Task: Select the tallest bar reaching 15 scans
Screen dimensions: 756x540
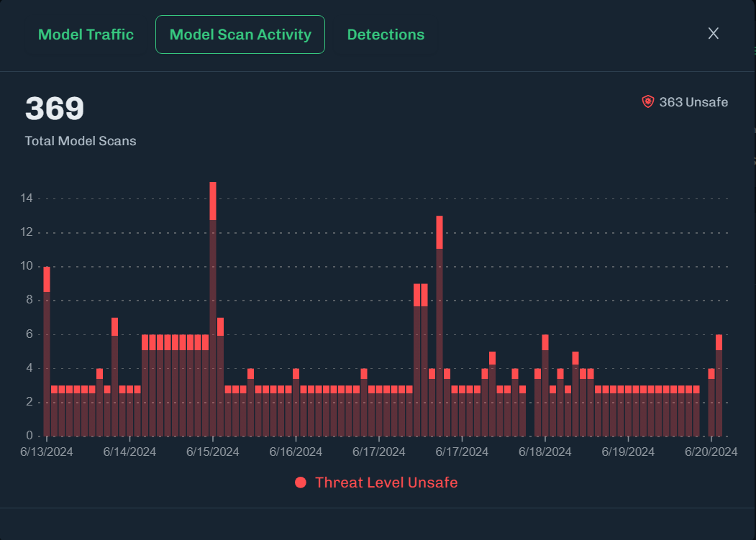Action: click(213, 309)
